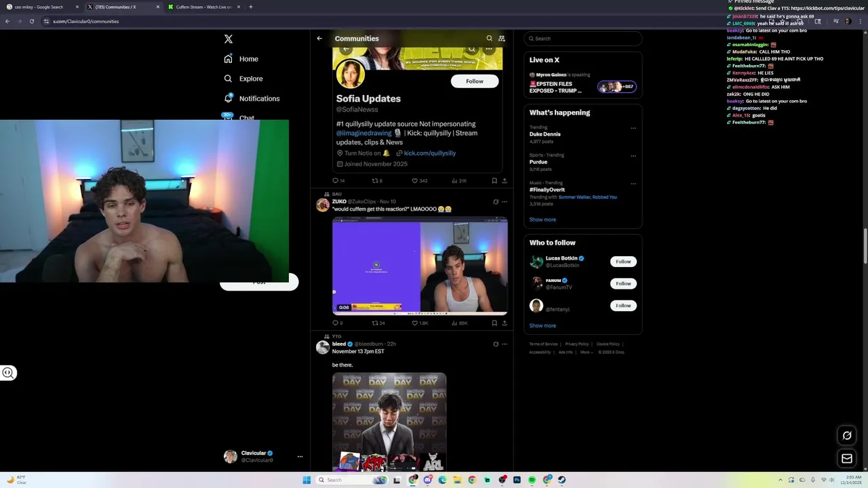The image size is (868, 488).
Task: Open the @iimaginedrawing mention link
Action: (x=364, y=133)
